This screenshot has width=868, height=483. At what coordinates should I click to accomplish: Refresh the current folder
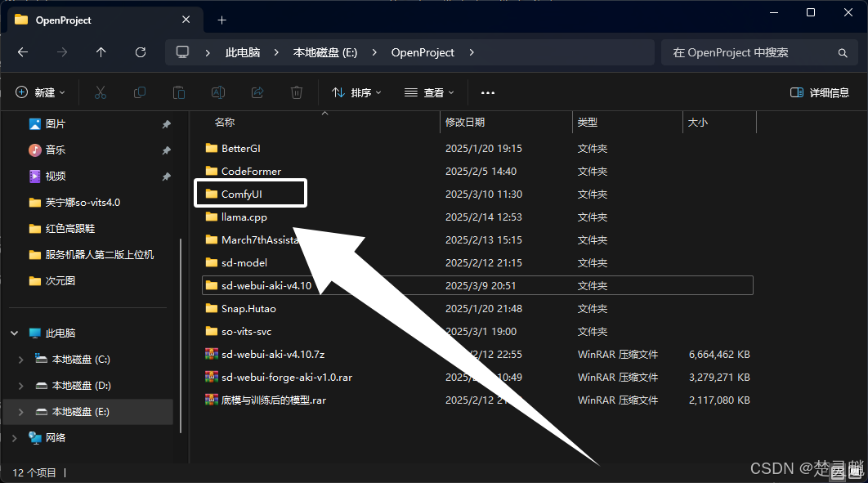(x=141, y=52)
